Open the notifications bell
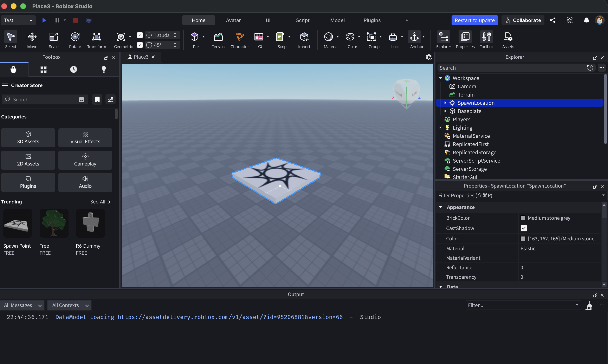This screenshot has height=364, width=608. (x=586, y=20)
